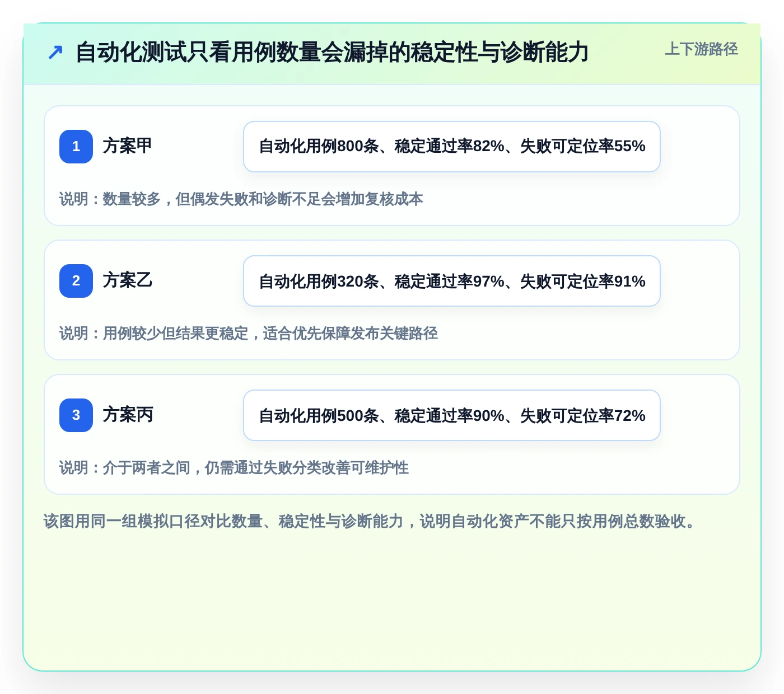This screenshot has height=694, width=784.
Task: Click the note 用例较少但结果更稳定
Action: pos(249,334)
